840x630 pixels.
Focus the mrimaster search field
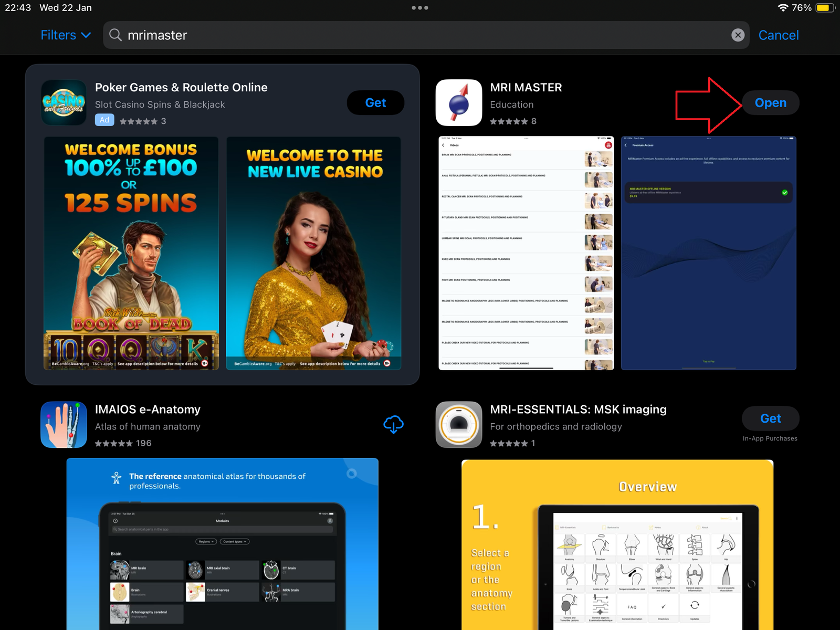click(x=426, y=35)
